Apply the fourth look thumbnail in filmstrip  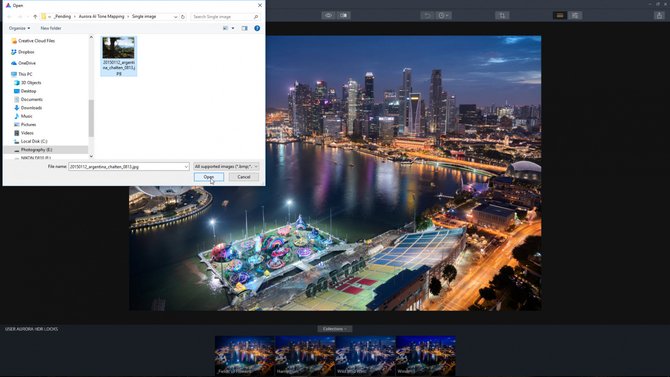click(x=426, y=356)
